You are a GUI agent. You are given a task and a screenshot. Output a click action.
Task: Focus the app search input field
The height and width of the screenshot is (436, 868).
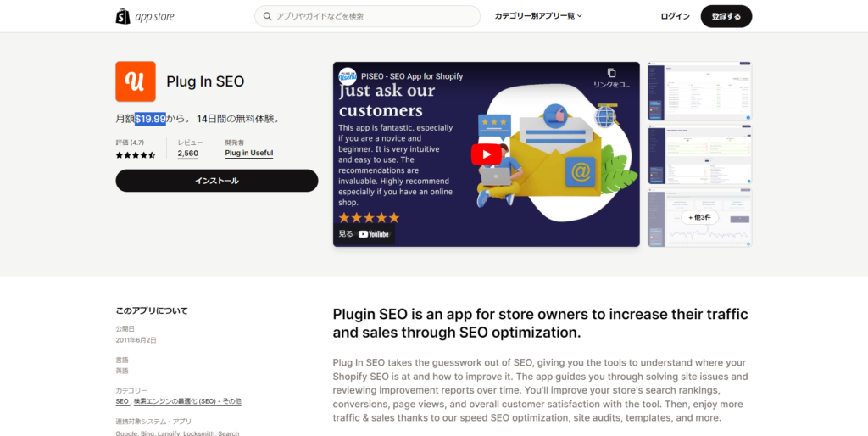click(x=367, y=17)
